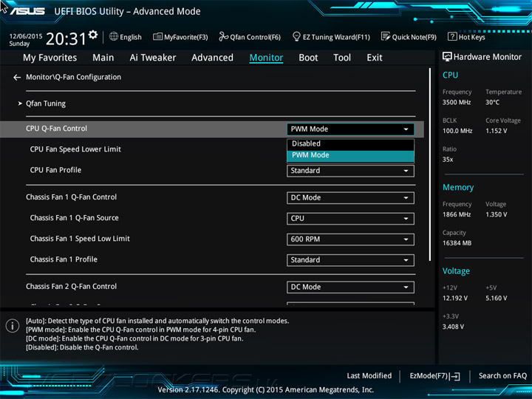Click the EzMode exit arrow icon
The image size is (532, 399).
point(454,376)
